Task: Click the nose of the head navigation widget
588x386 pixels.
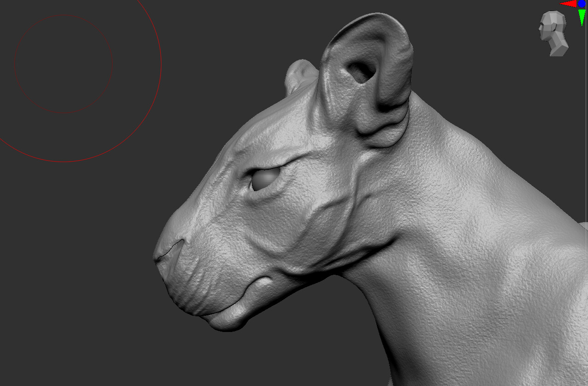Action: coord(539,29)
